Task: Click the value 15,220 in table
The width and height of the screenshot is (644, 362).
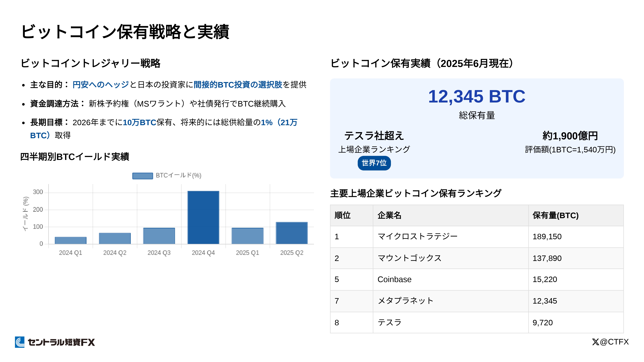Action: [545, 280]
